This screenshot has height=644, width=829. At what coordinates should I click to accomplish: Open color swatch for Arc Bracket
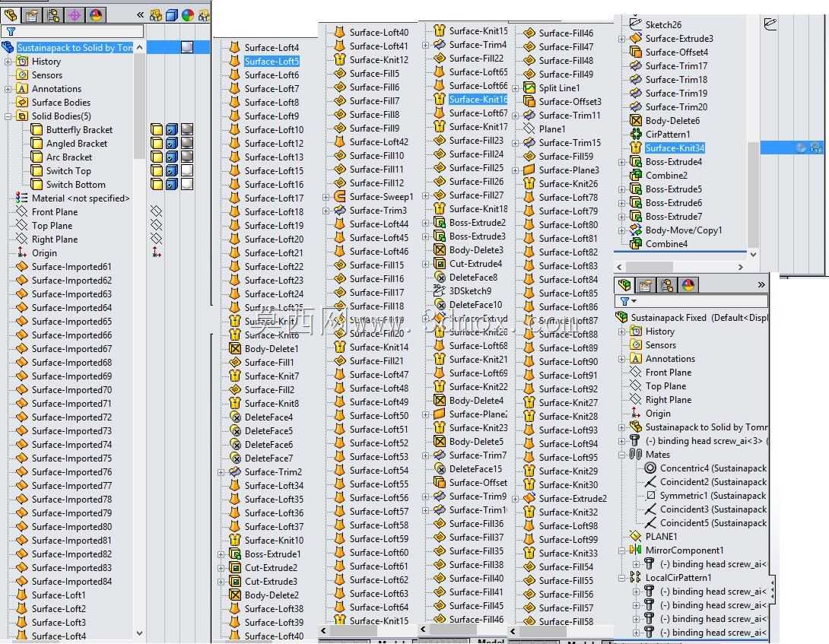click(187, 157)
